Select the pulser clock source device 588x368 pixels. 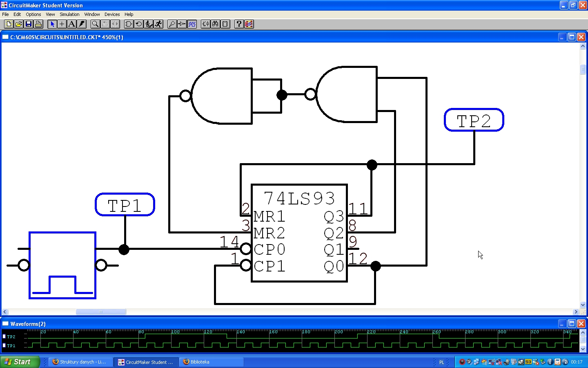coord(62,265)
